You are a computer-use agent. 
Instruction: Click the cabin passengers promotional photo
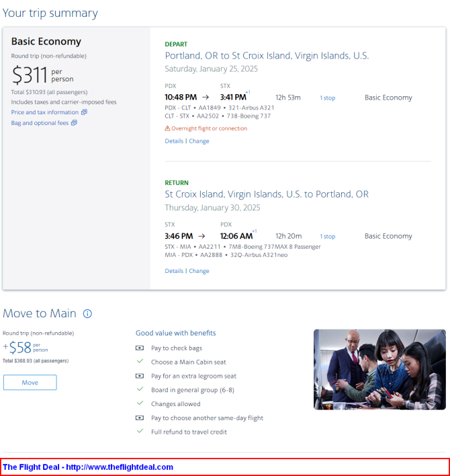point(379,370)
